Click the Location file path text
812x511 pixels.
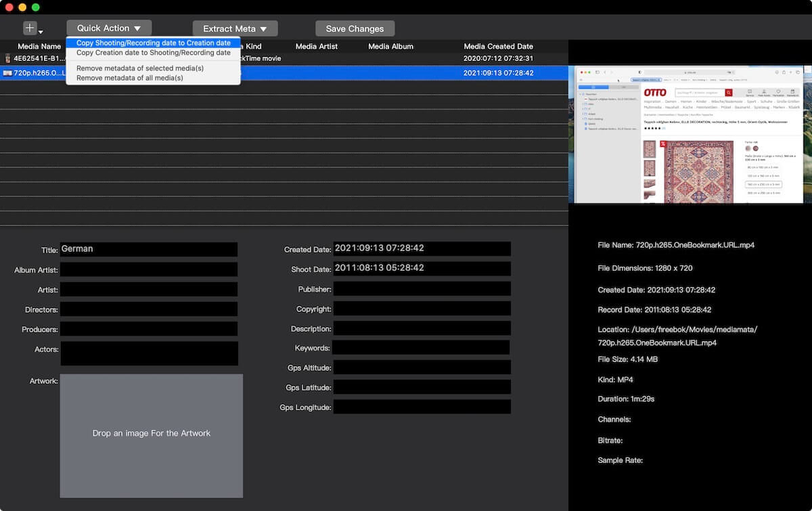677,336
